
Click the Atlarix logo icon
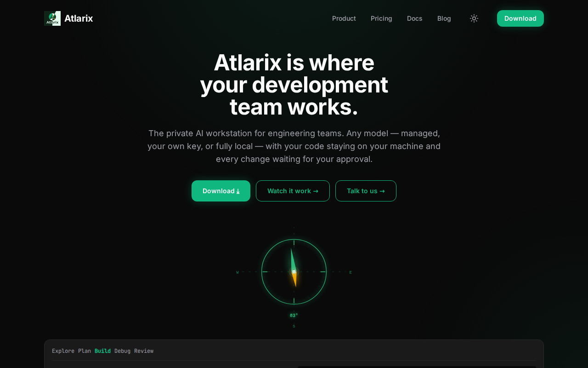pyautogui.click(x=52, y=18)
